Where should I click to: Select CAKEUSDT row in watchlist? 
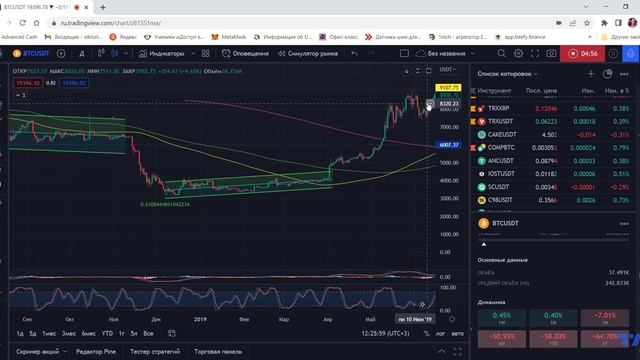pyautogui.click(x=552, y=135)
